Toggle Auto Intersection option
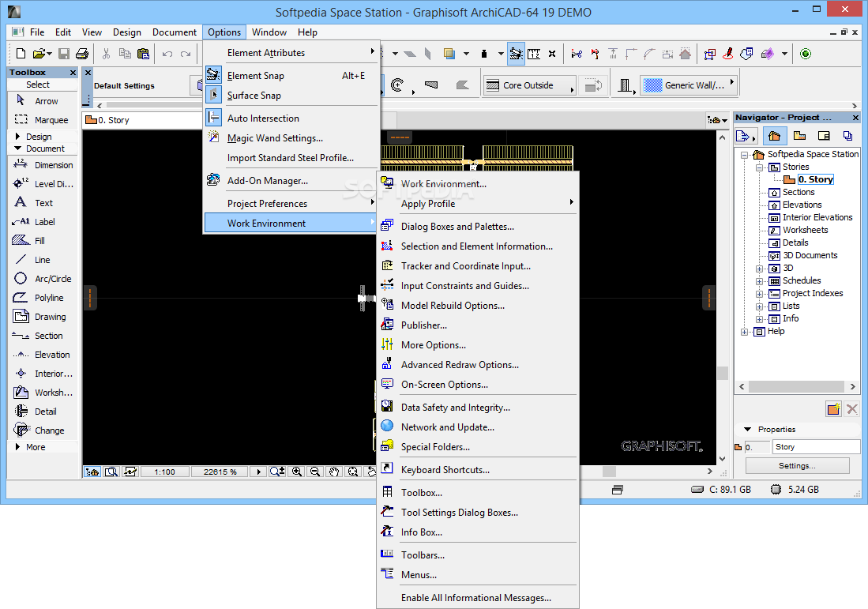 [291, 118]
